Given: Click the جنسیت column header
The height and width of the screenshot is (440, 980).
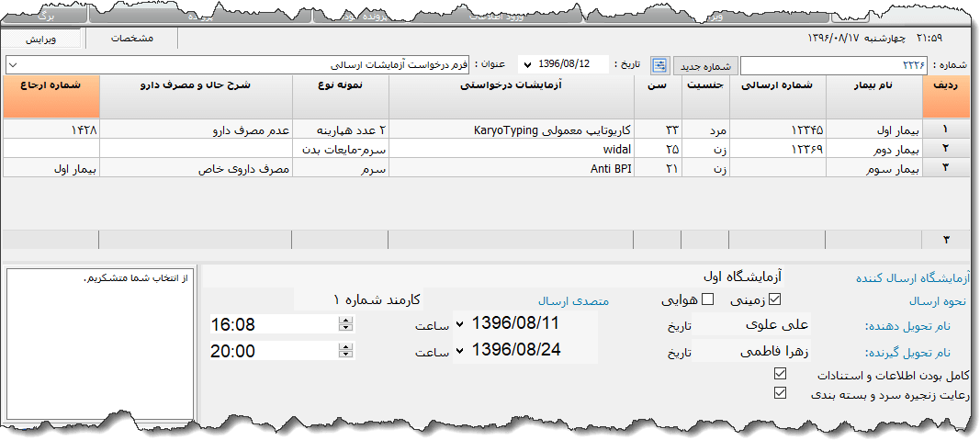Looking at the screenshot, I should (x=705, y=96).
